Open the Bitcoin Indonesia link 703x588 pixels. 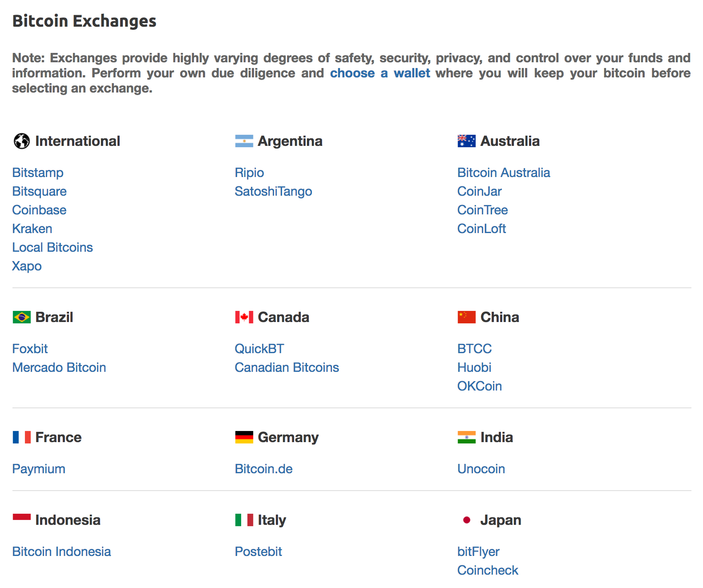(62, 552)
